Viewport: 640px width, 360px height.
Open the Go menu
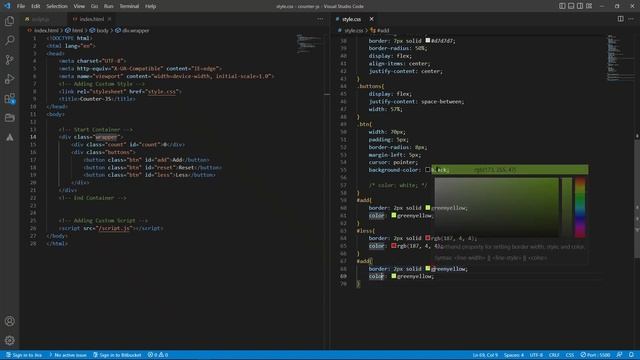pyautogui.click(x=94, y=6)
